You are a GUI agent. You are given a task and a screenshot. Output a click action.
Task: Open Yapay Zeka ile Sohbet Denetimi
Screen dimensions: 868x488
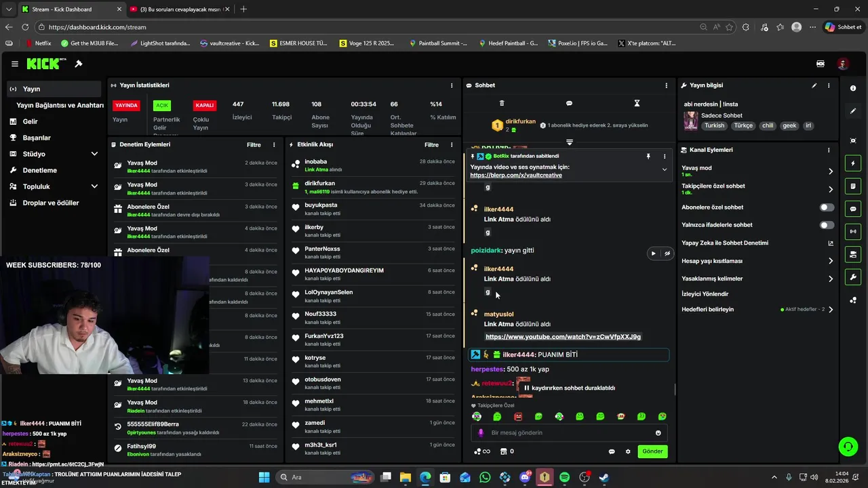coord(725,243)
